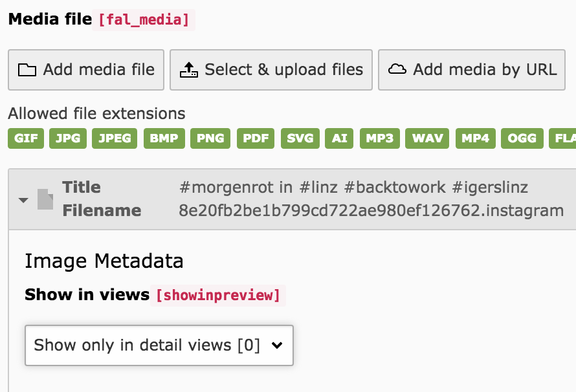Click the GIF extension badge
Image resolution: width=576 pixels, height=392 pixels.
pos(26,138)
